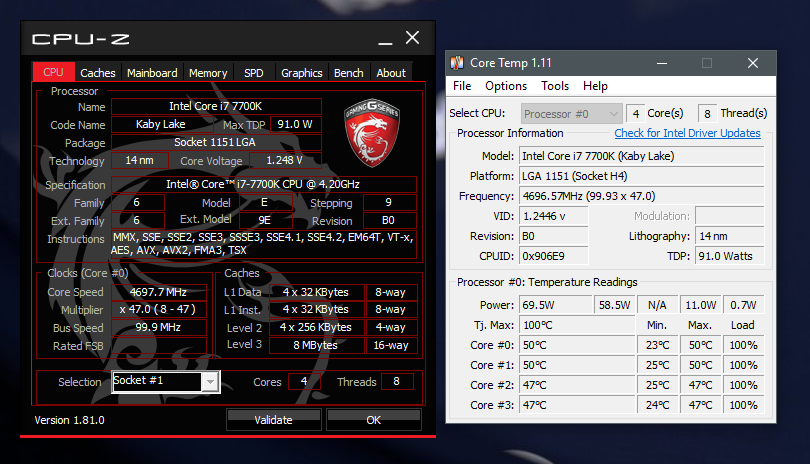810x464 pixels.
Task: Open the Help menu in Core Temp
Action: pos(595,86)
